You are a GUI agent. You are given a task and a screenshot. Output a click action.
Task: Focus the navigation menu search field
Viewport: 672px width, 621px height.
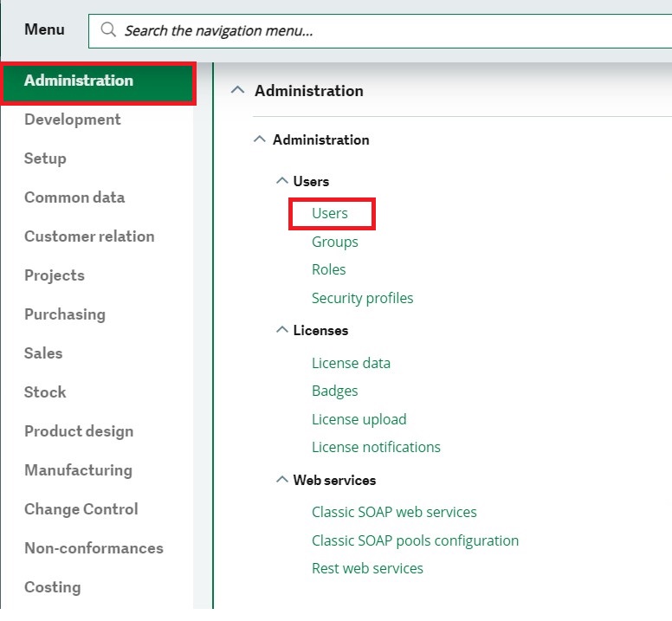click(379, 31)
